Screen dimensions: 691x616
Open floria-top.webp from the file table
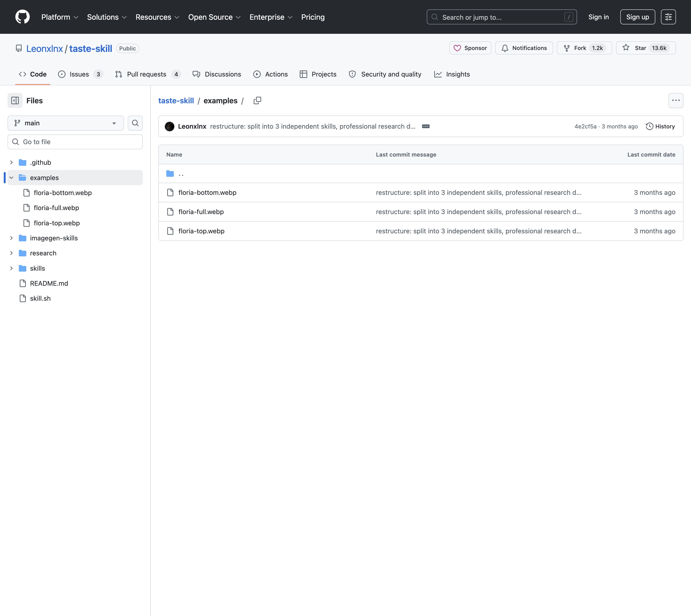[x=202, y=231]
